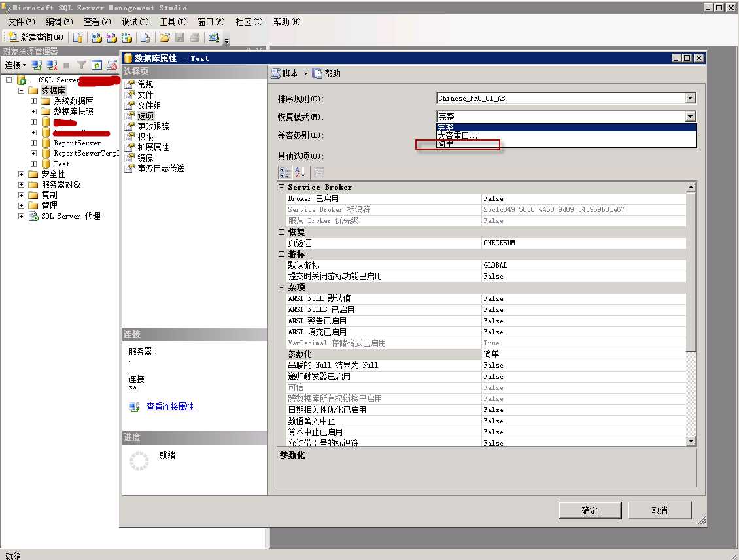Viewport: 739px width, 560px height.
Task: Open the 脚本 dropdown arrow
Action: (x=305, y=73)
